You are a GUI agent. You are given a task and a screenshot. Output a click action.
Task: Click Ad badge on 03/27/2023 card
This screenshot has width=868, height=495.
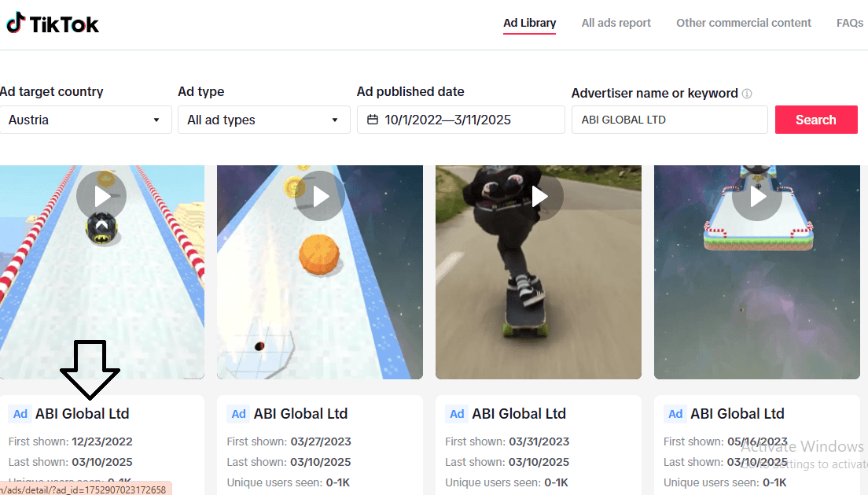238,414
